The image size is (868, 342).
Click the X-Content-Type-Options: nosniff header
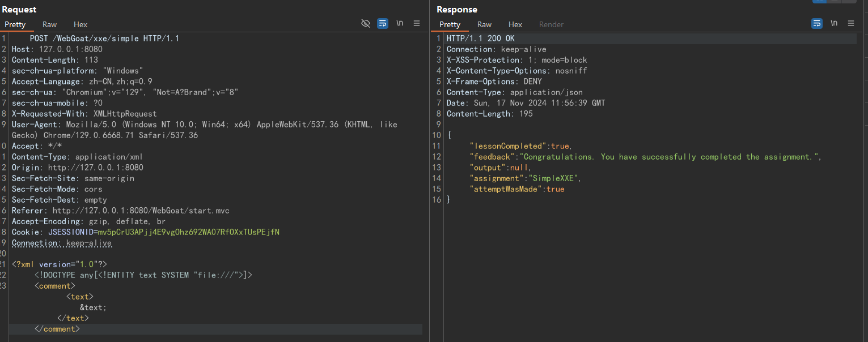516,71
